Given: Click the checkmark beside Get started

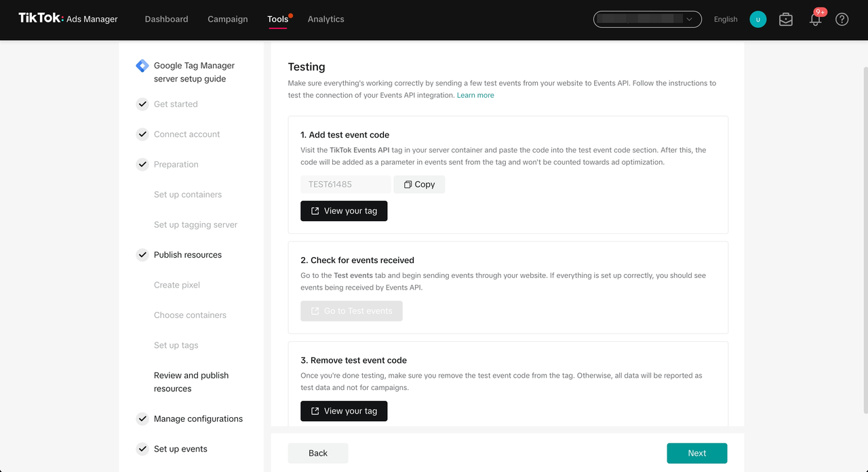Looking at the screenshot, I should 142,104.
